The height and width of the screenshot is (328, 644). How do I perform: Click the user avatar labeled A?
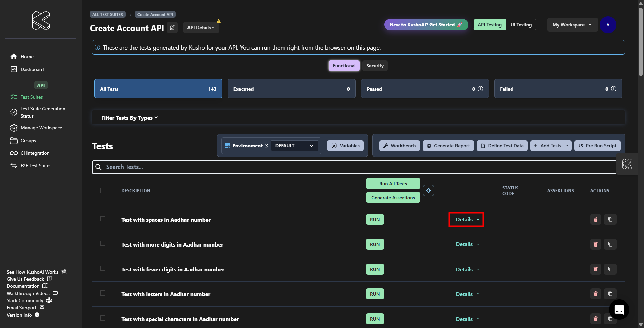pyautogui.click(x=608, y=25)
